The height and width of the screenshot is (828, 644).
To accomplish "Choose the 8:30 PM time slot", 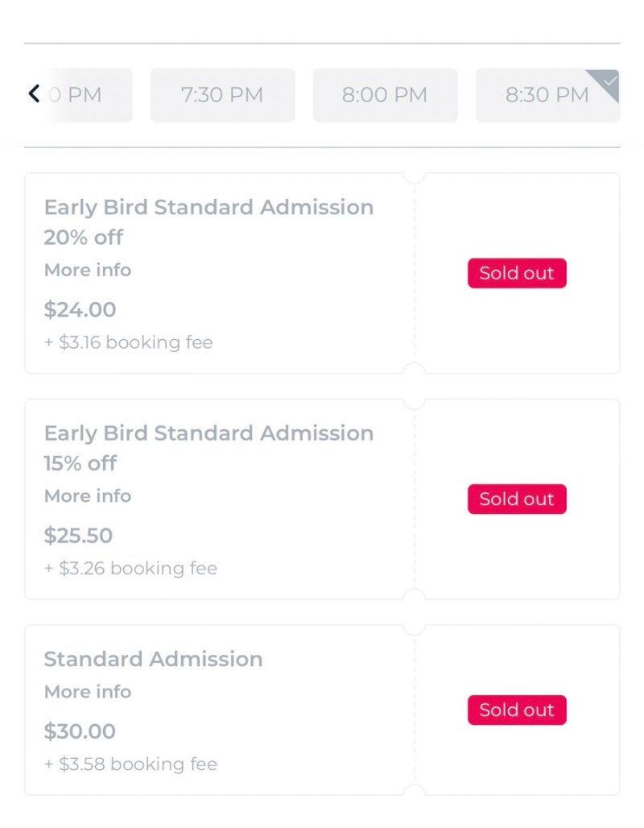I will tap(547, 95).
